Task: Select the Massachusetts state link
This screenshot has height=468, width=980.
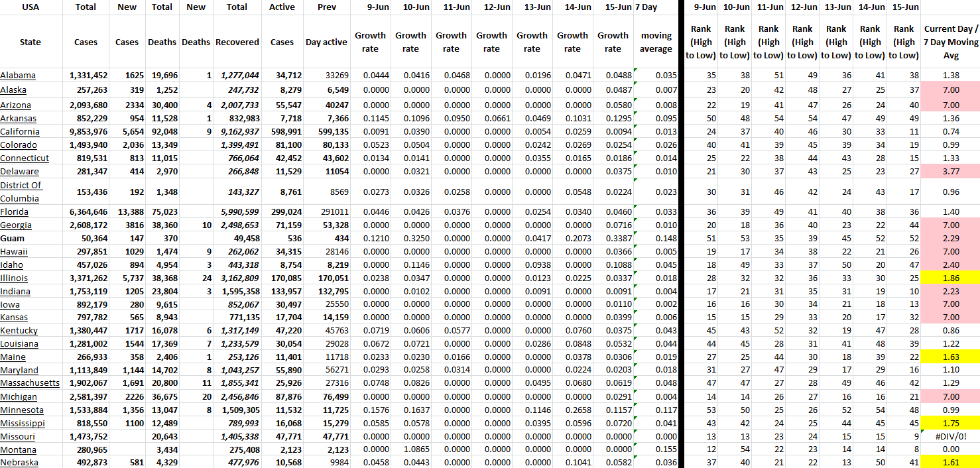Action: coord(30,383)
